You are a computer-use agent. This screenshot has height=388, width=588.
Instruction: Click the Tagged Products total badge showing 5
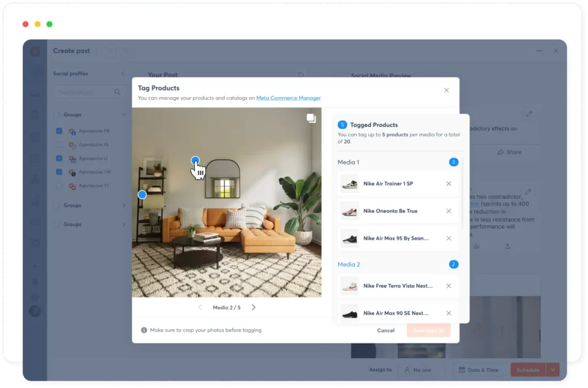(342, 125)
